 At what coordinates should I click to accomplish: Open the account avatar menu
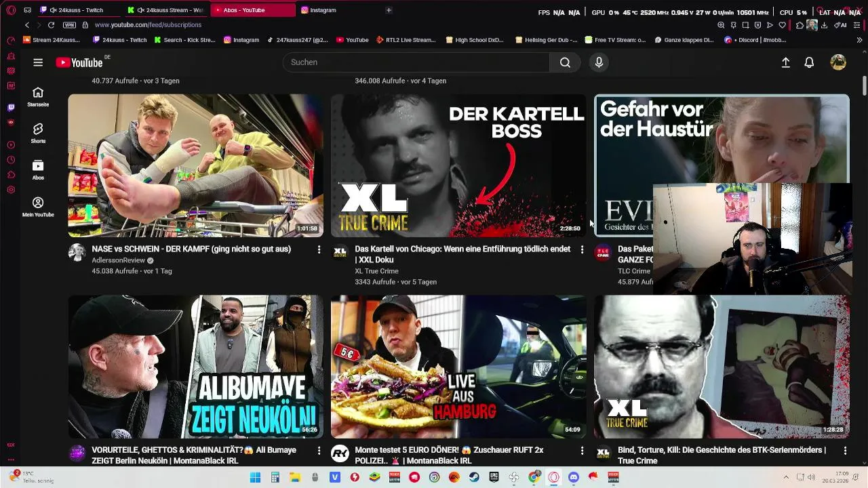[x=838, y=62]
